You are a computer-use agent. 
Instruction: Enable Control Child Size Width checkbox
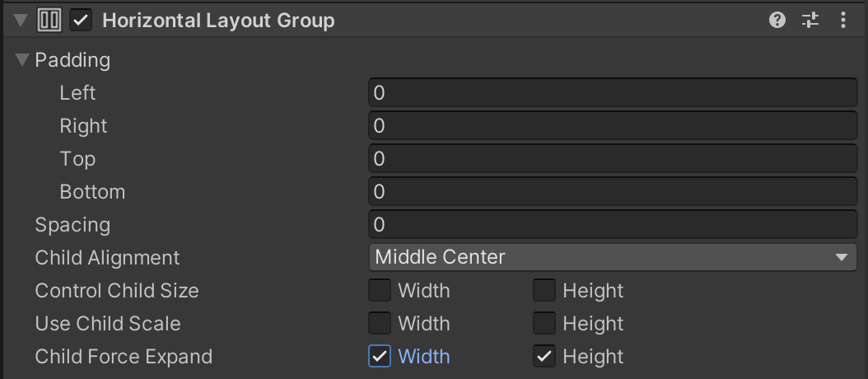(x=380, y=290)
